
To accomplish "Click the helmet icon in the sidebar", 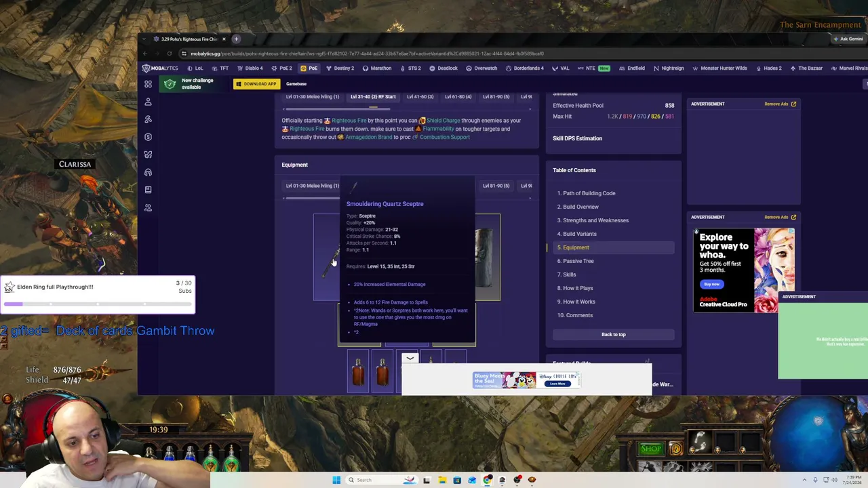I will point(148,172).
